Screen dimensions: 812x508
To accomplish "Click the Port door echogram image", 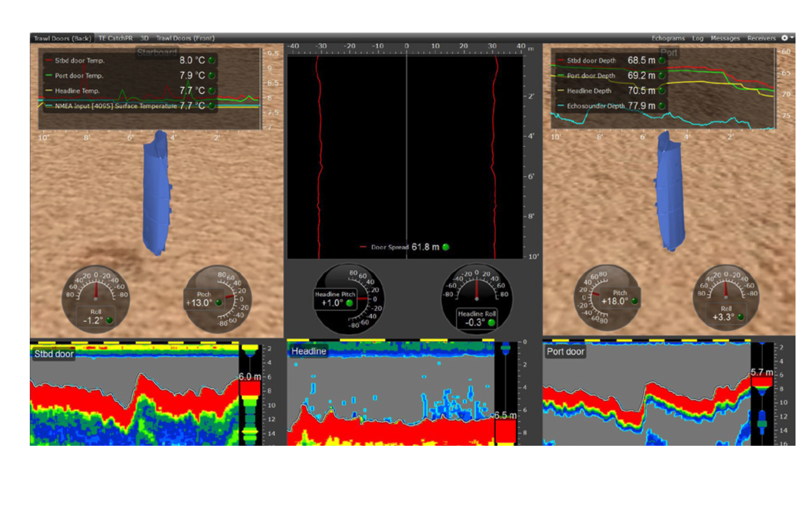I will click(x=647, y=394).
